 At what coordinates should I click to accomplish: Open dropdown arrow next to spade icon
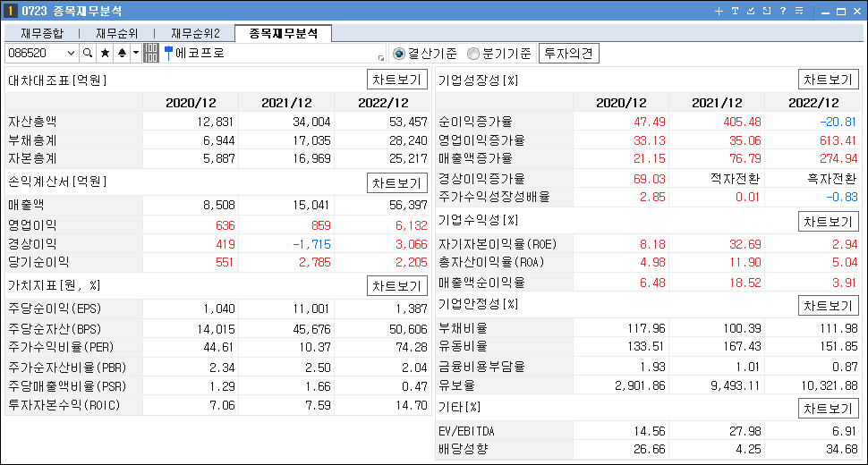[x=136, y=53]
